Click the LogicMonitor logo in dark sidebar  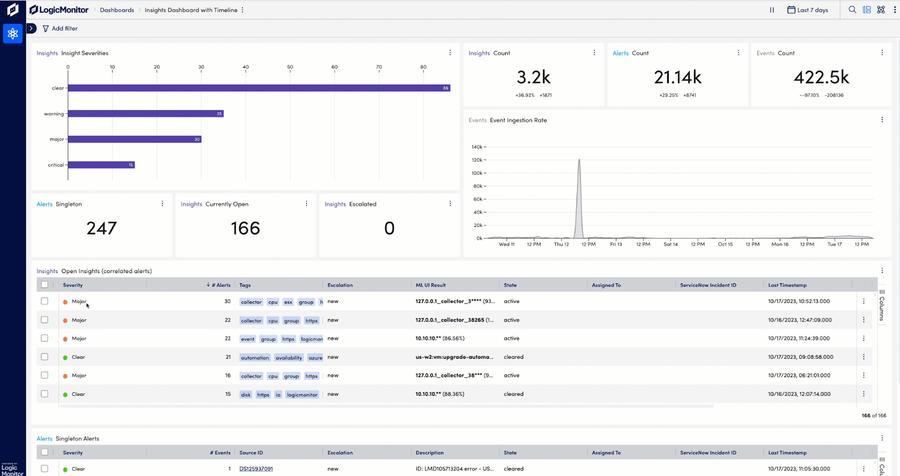[13, 10]
